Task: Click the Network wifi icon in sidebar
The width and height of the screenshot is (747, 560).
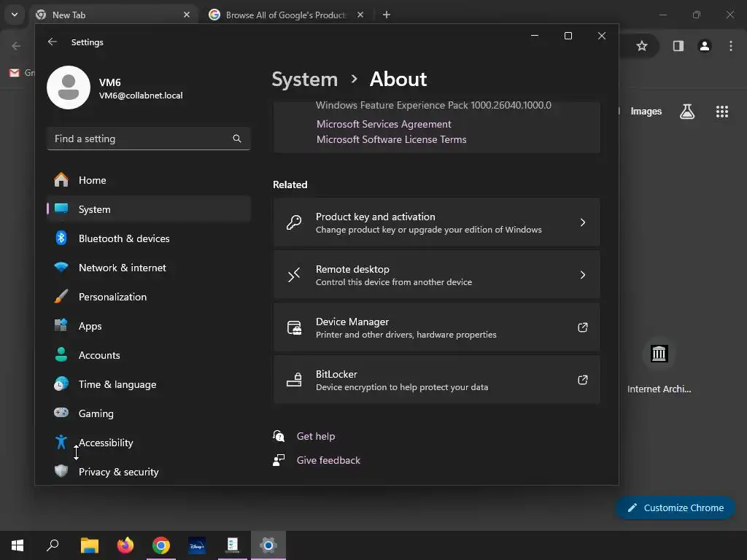Action: tap(61, 268)
